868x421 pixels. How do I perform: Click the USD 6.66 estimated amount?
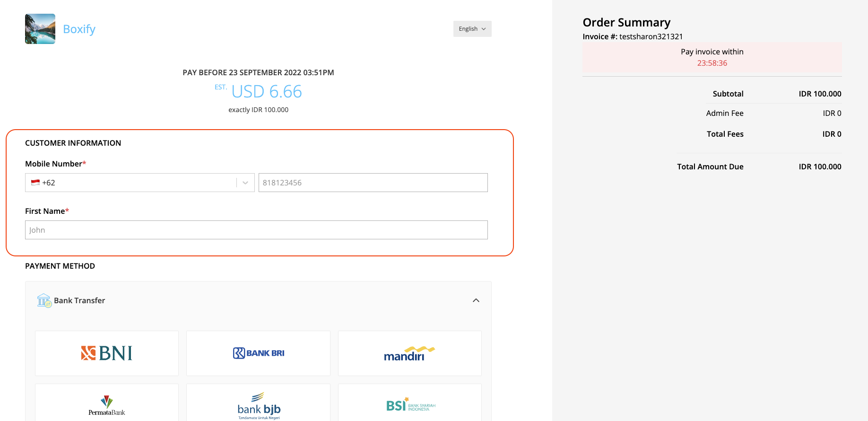point(267,91)
